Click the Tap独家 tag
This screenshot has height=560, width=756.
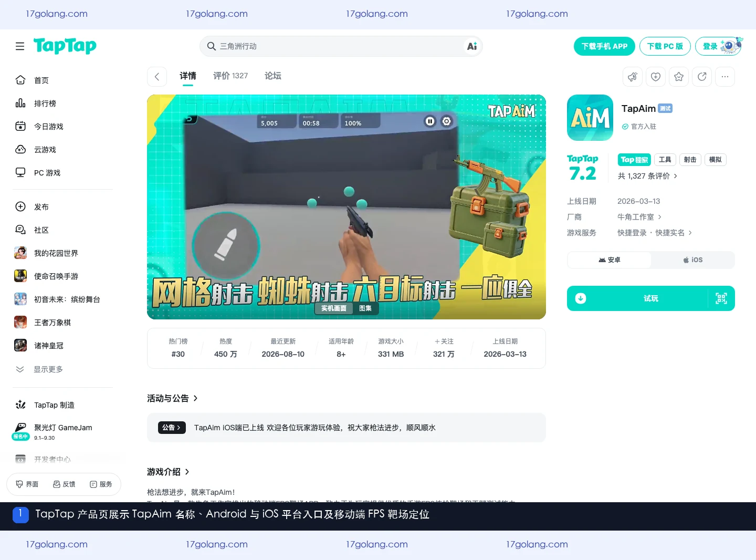[x=635, y=160]
